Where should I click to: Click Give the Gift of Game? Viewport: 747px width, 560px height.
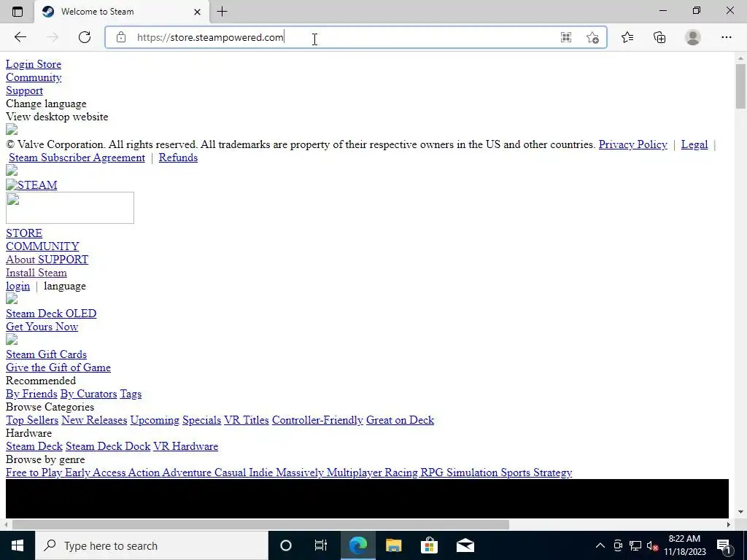point(58,367)
